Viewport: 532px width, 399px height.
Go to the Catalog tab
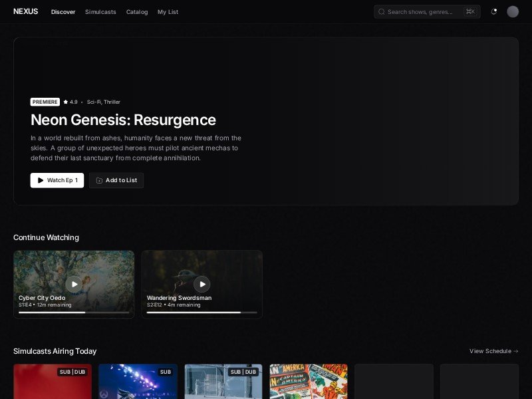click(137, 12)
